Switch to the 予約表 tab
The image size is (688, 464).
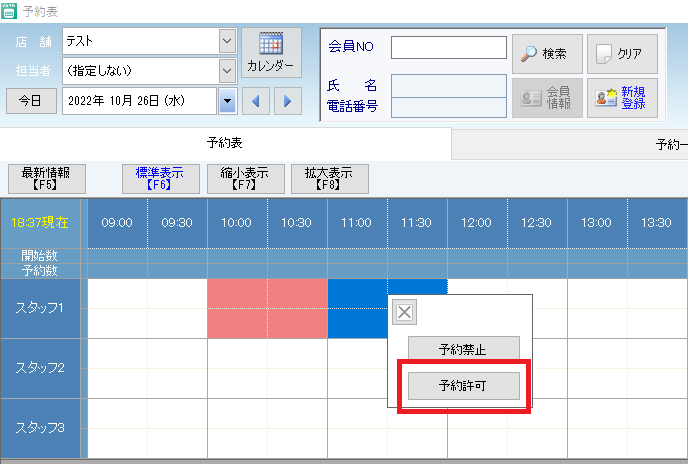tap(225, 143)
